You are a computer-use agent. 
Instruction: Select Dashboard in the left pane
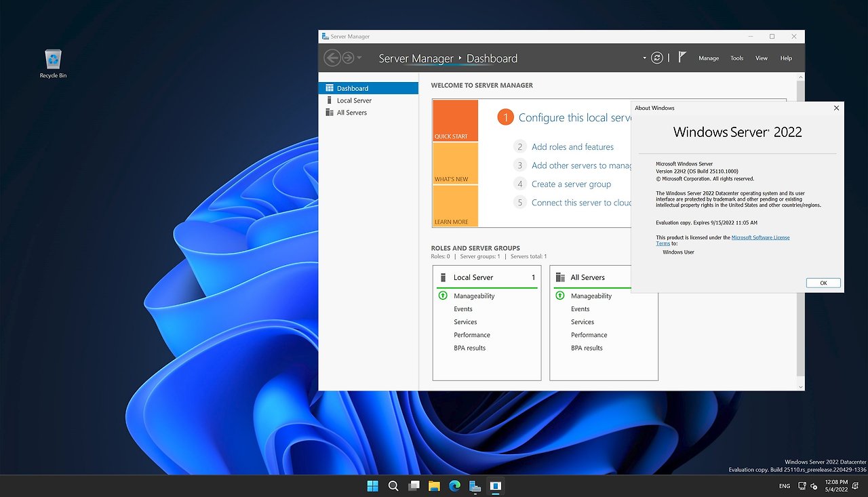[368, 88]
